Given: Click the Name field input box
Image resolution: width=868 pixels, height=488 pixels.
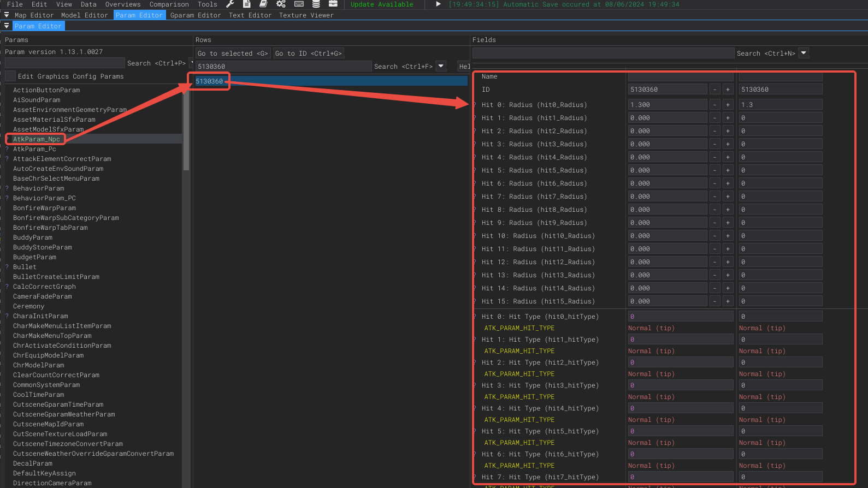Looking at the screenshot, I should pos(681,76).
